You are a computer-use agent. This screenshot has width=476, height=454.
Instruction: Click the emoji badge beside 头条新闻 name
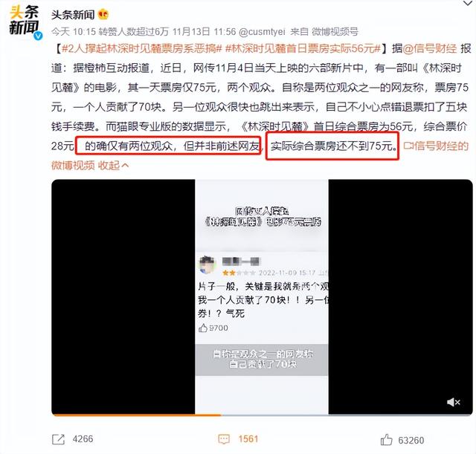(103, 14)
